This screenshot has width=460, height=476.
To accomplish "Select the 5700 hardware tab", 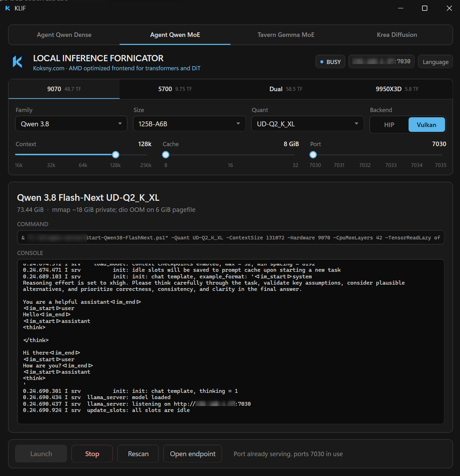I will 175,89.
